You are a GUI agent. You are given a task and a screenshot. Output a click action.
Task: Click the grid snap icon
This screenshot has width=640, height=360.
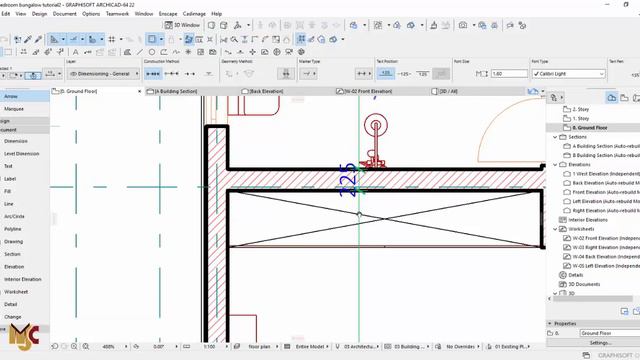point(112,39)
